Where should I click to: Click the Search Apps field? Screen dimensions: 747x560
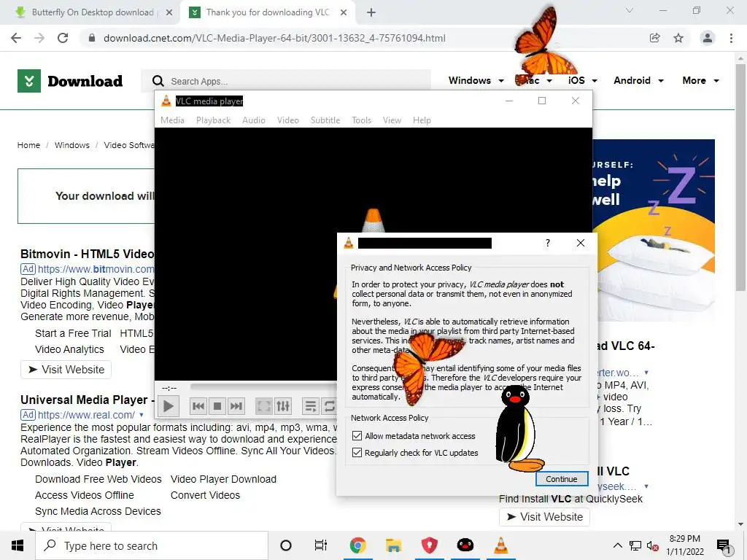click(x=286, y=81)
